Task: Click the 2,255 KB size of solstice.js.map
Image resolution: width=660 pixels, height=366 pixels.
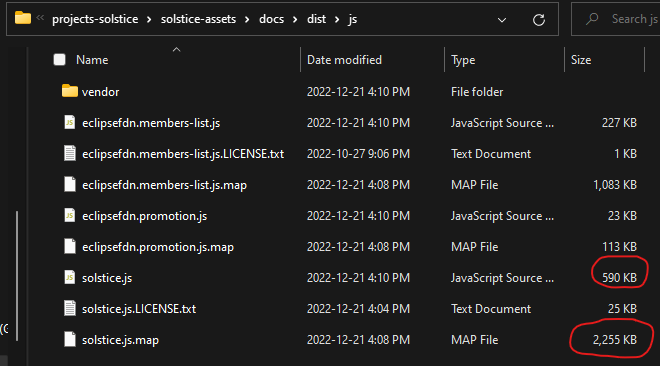Action: [615, 340]
